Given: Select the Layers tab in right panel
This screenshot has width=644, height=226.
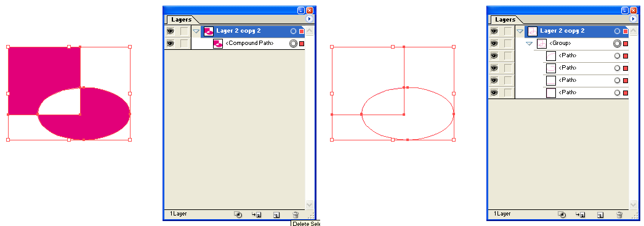Looking at the screenshot, I should click(505, 20).
